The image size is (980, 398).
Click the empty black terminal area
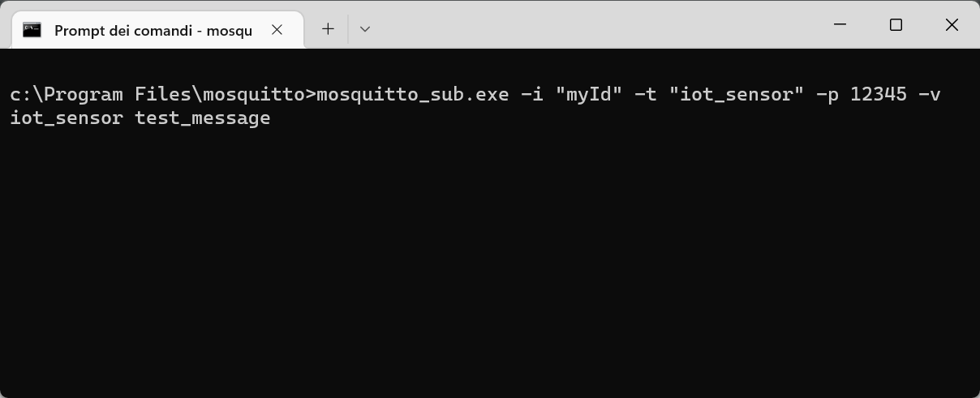click(x=487, y=267)
